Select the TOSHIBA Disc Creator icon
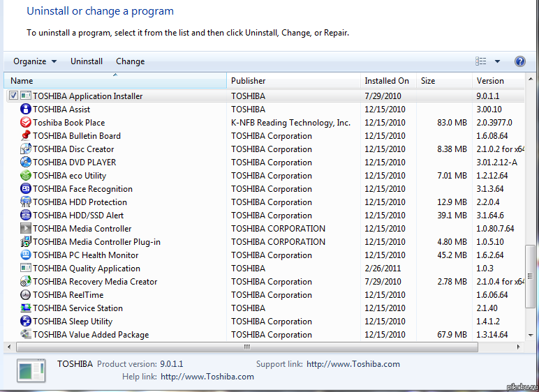This screenshot has width=539, height=392. (x=26, y=149)
